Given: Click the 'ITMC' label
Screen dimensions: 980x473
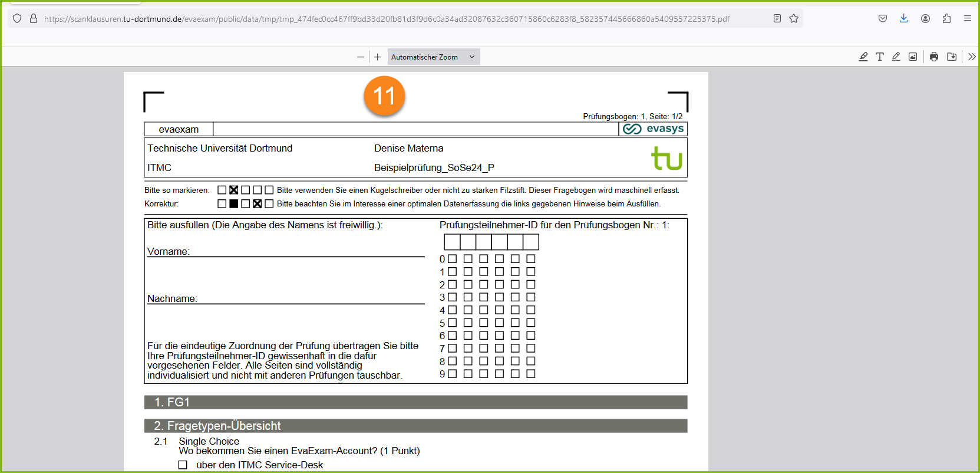Looking at the screenshot, I should coord(159,167).
